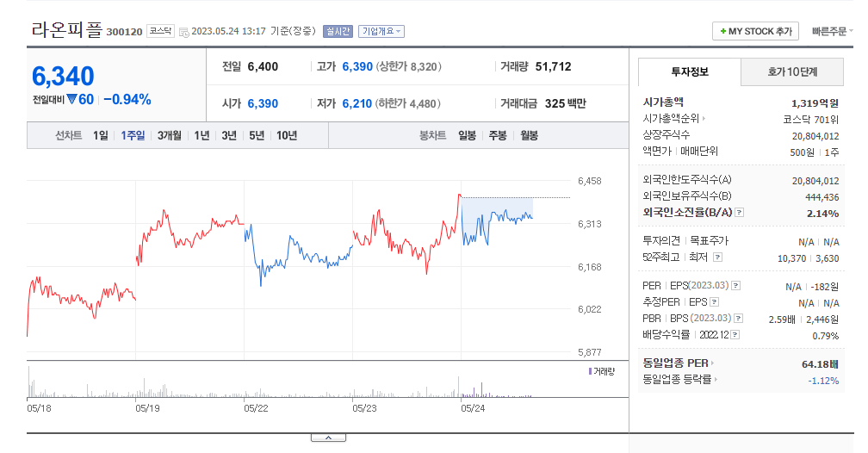Switch to the 투자정보 tab
868x453 pixels.
pyautogui.click(x=690, y=72)
